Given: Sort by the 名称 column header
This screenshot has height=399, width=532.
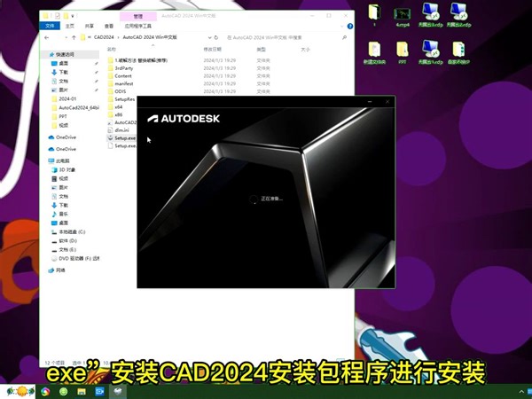Looking at the screenshot, I should click(112, 50).
